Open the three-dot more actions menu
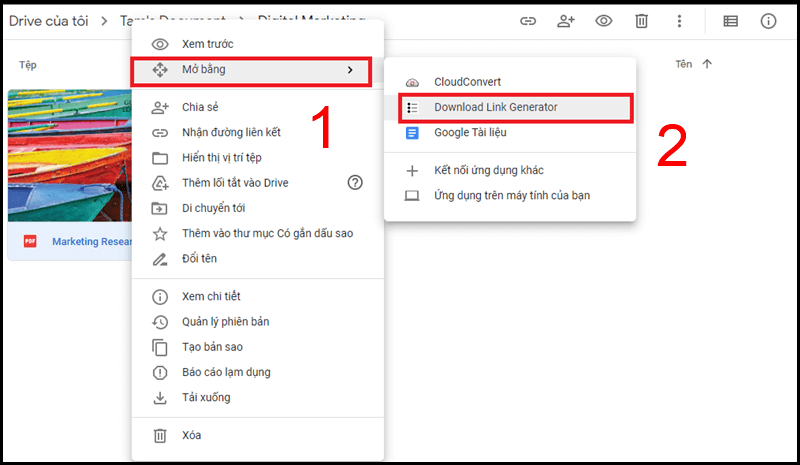 click(x=679, y=21)
